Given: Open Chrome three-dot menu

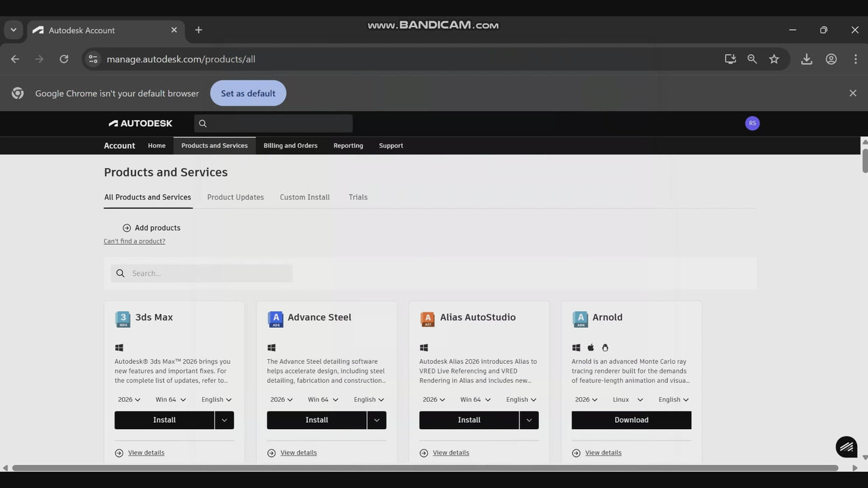Looking at the screenshot, I should [x=855, y=59].
